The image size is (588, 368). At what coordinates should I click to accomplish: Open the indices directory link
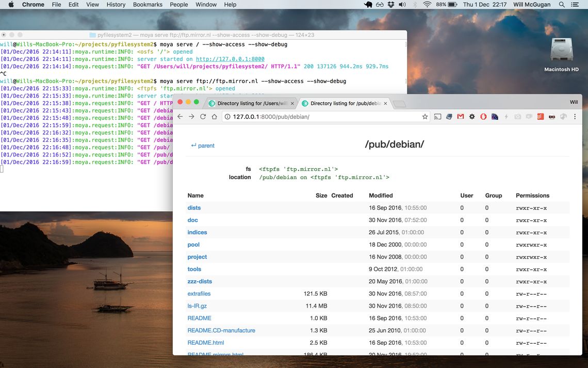[197, 232]
